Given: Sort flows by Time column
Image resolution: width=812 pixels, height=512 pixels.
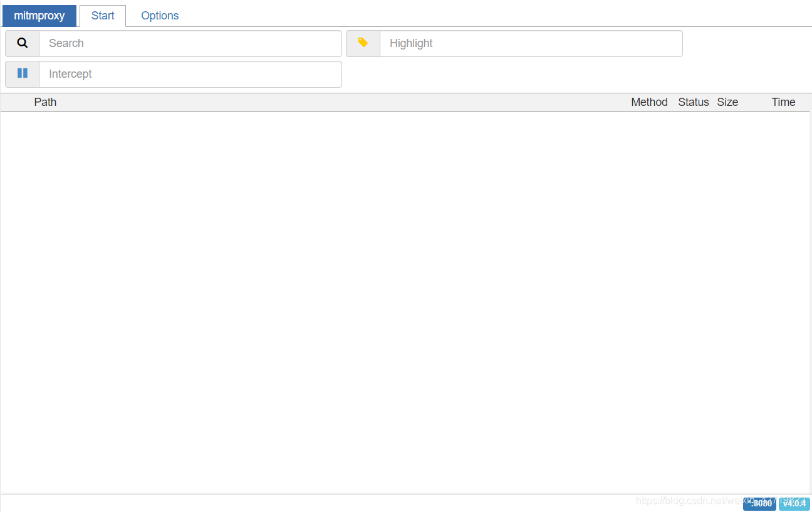Looking at the screenshot, I should [x=783, y=102].
